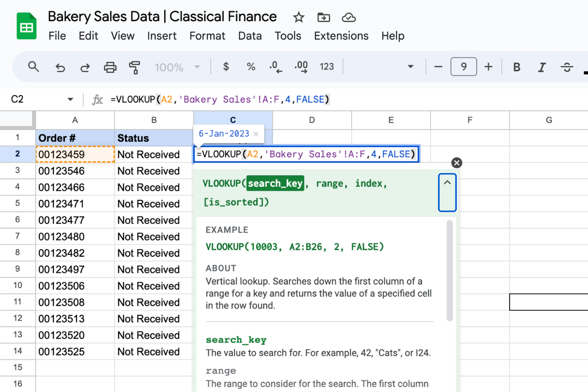Redo the last action
This screenshot has height=392, width=588.
coord(85,66)
